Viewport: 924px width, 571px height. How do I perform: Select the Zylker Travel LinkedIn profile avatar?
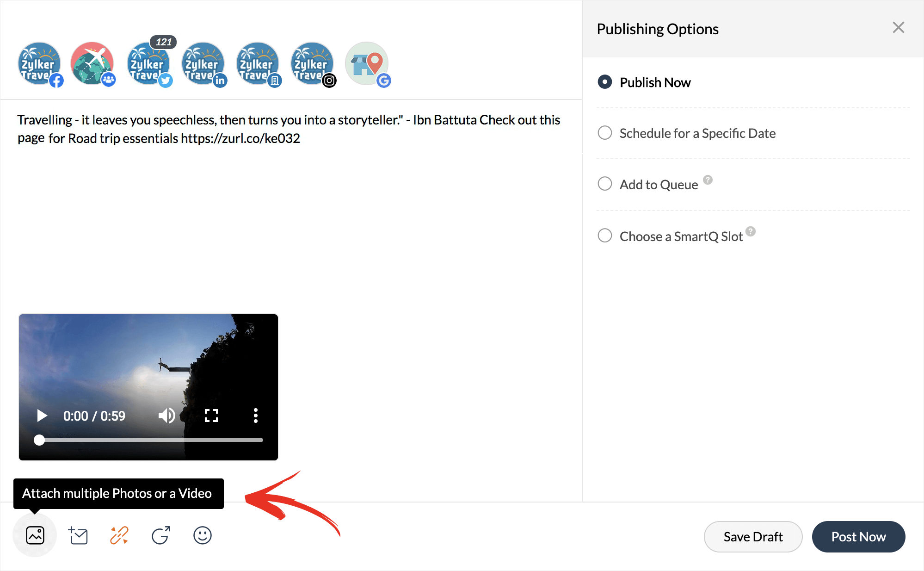pos(203,64)
